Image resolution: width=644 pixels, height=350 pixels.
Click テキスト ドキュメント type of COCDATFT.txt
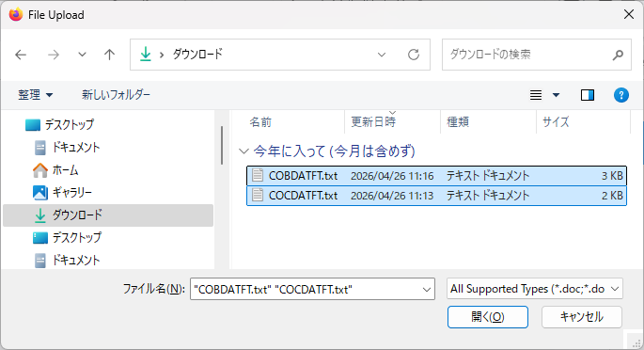click(x=488, y=196)
